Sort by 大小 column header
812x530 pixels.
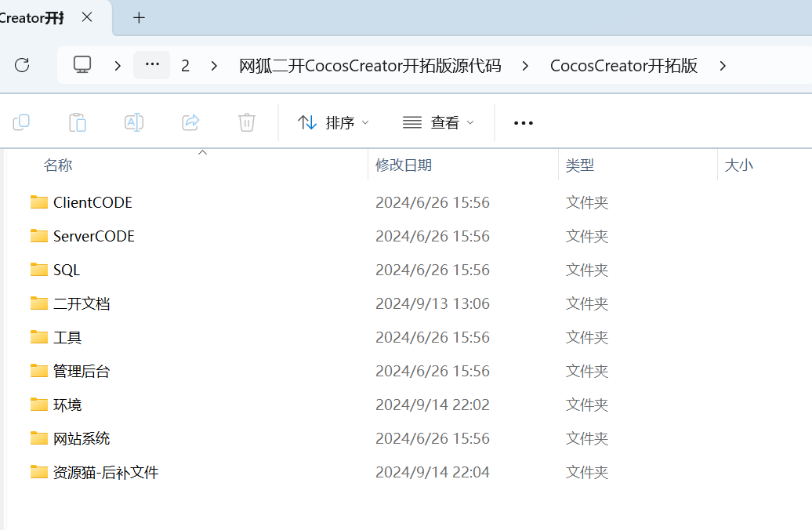tap(739, 165)
